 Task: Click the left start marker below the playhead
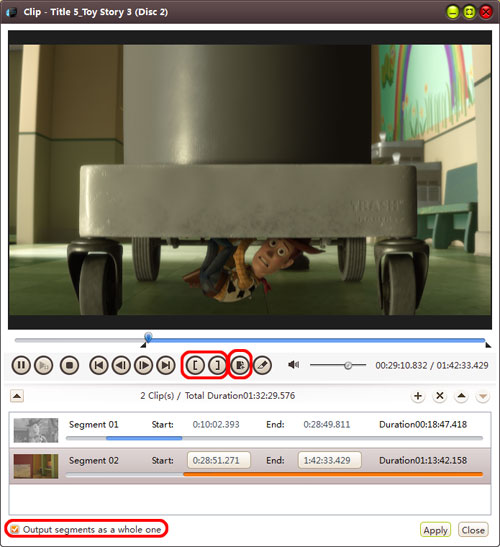coord(143,345)
